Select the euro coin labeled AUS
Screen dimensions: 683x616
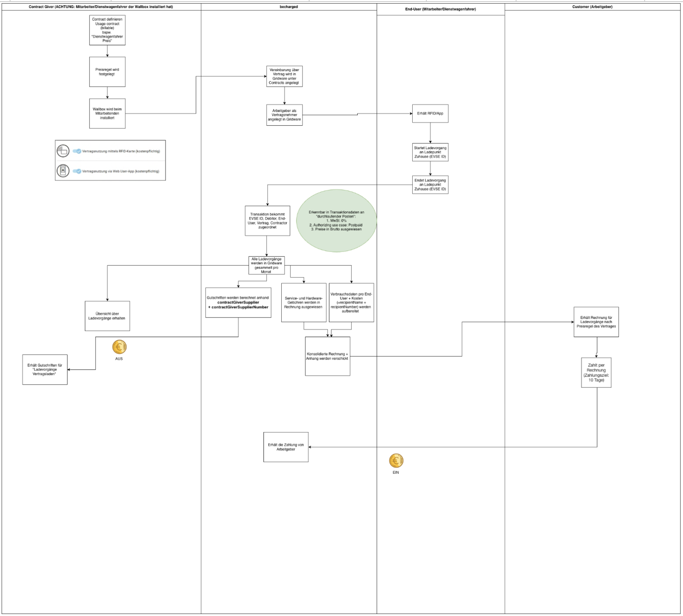pyautogui.click(x=120, y=347)
